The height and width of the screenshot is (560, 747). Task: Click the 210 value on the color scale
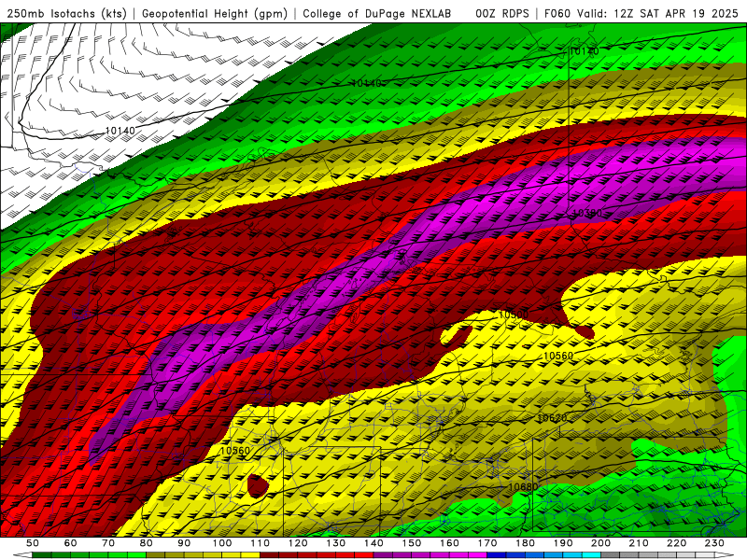point(640,543)
